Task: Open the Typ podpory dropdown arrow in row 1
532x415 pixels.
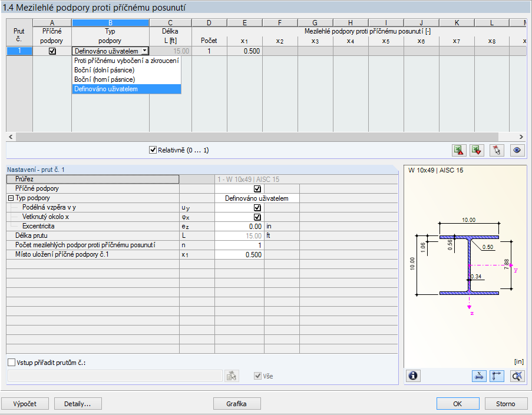Action: coord(145,51)
